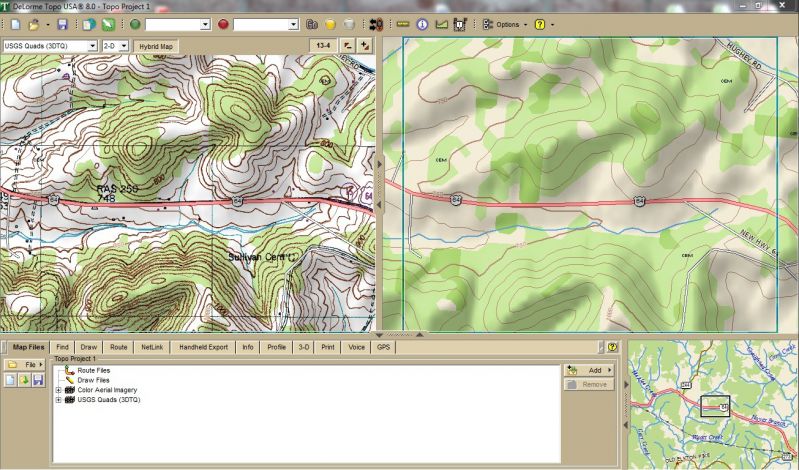
Task: Select USGS Quads (3DTQ) in the file list
Action: [109, 400]
